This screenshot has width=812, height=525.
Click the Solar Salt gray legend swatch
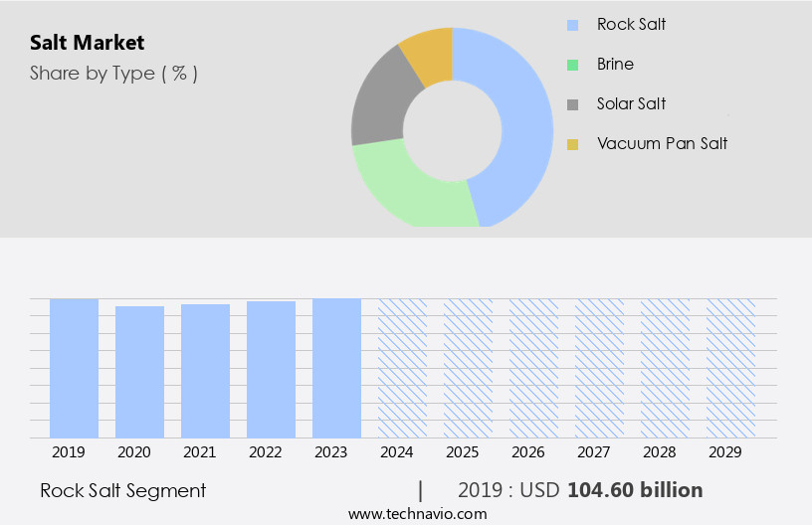[x=572, y=104]
